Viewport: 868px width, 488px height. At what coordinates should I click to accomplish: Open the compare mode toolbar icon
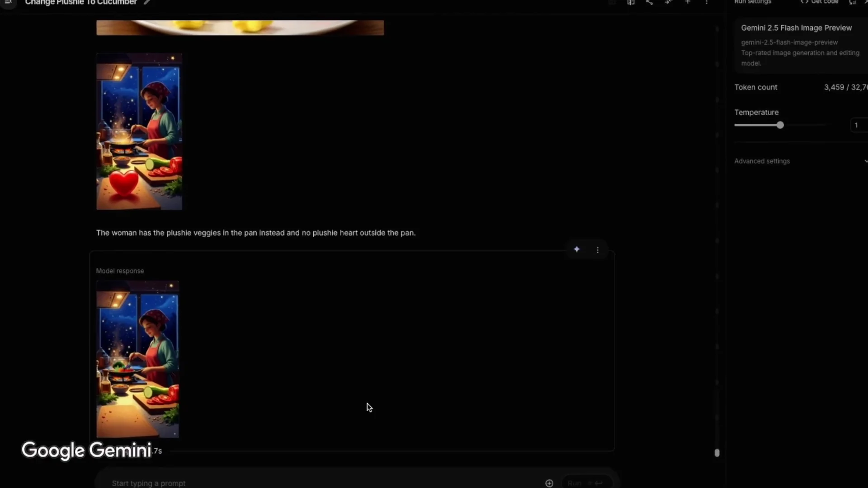click(631, 3)
